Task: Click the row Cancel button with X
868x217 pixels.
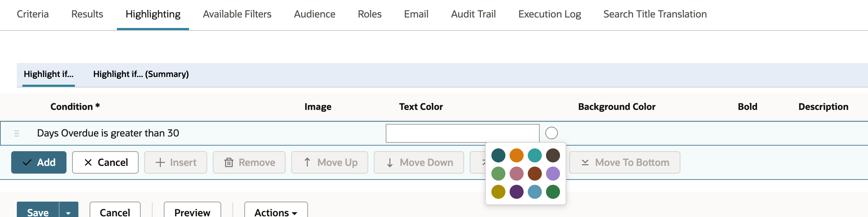Action: [x=105, y=162]
